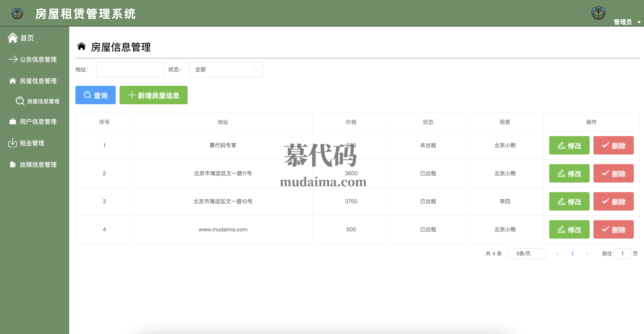Open the 用户信息管理 sidebar menu

tap(38, 122)
